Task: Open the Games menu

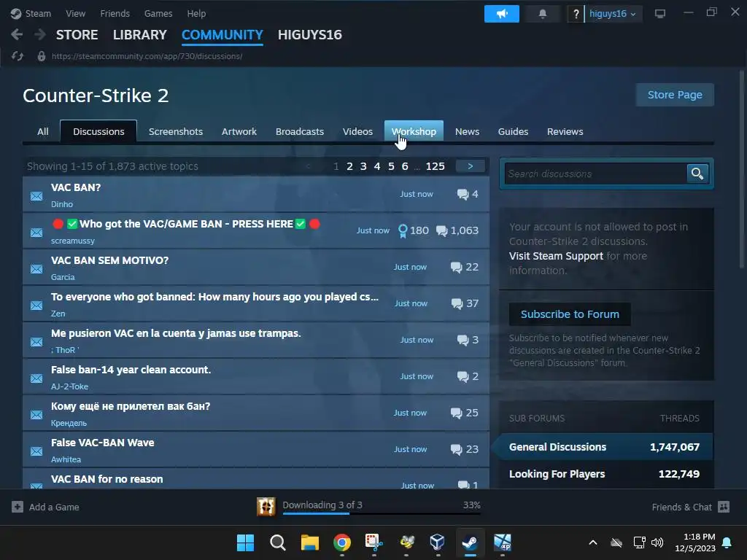Action: coord(158,13)
